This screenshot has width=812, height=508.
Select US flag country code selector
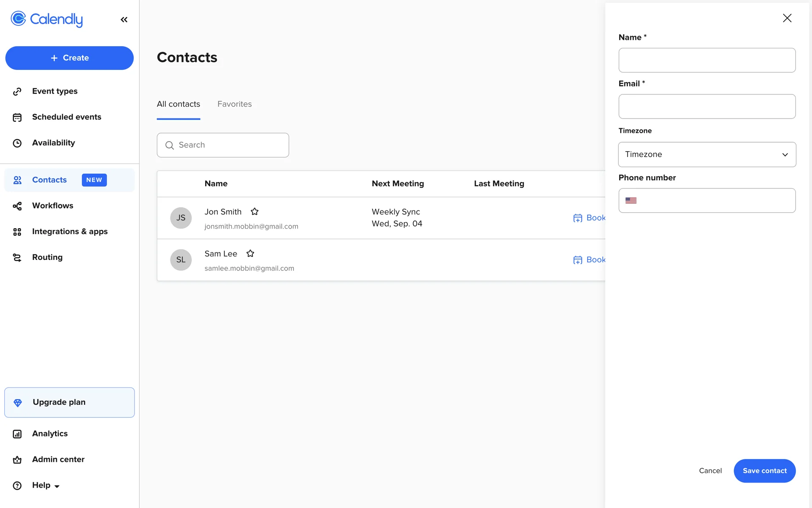(631, 201)
